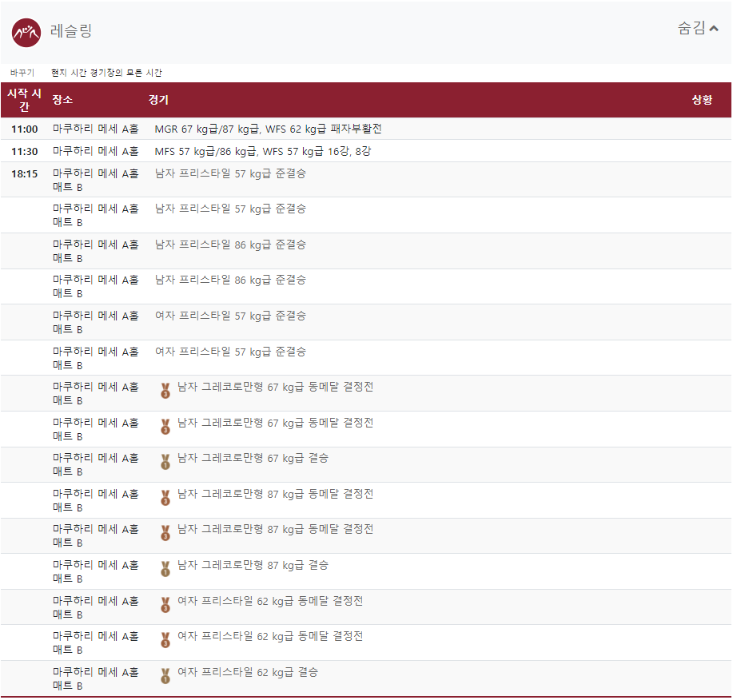Open first 여자 프리스타일 57 kg급 준결승 match

(x=230, y=316)
